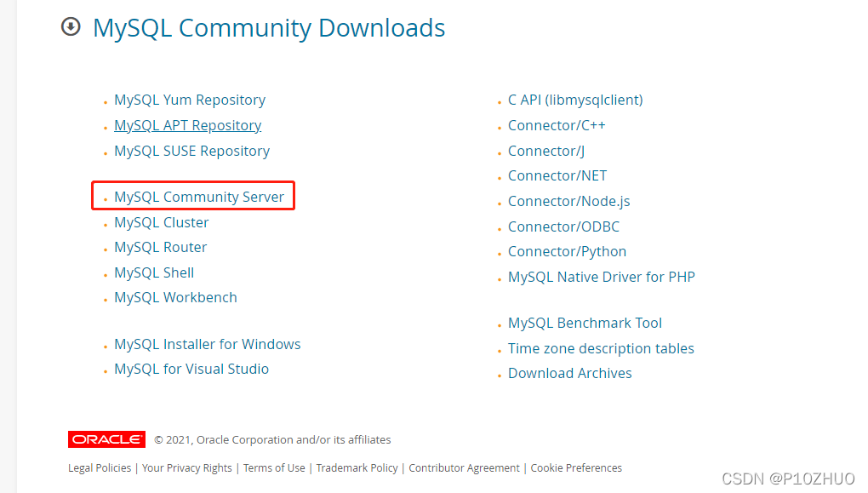Open Your Privacy Rights footer link
This screenshot has height=493, width=868.
tap(187, 468)
